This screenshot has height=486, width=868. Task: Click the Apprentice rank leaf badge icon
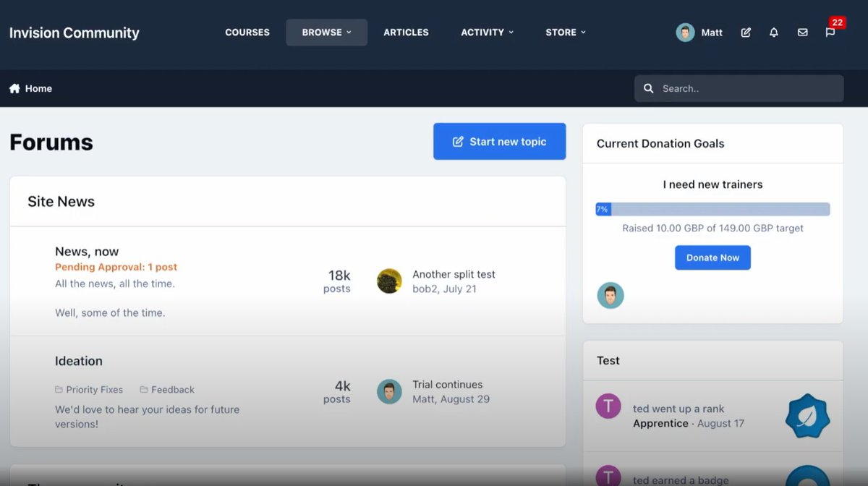(x=807, y=416)
